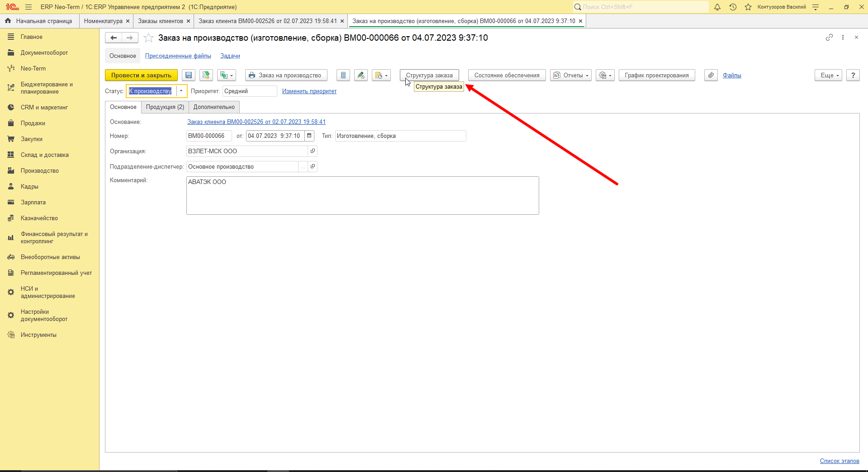868x472 pixels.
Task: Open the gear settings dropdown in toolbar
Action: click(x=605, y=76)
